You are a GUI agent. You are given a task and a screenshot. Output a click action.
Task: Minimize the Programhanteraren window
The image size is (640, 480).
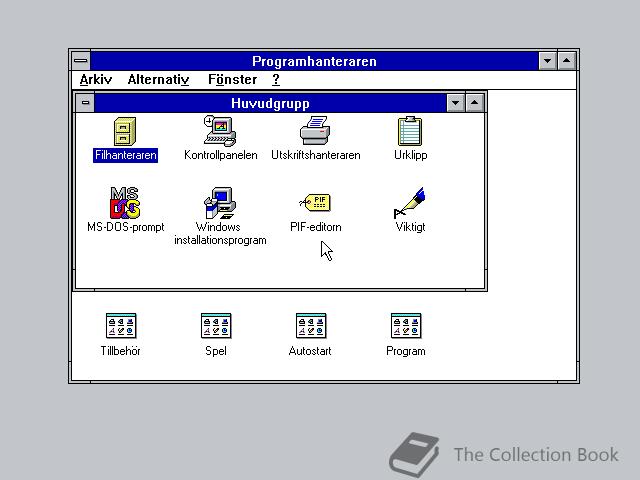(547, 61)
